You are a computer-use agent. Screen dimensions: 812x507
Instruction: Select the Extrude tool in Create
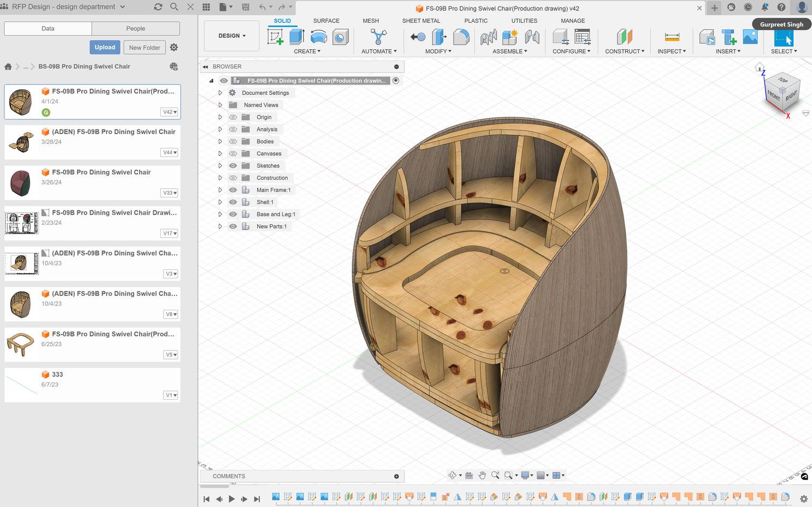coord(297,37)
